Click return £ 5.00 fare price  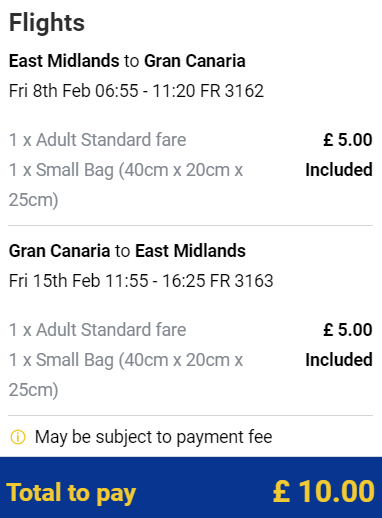click(x=348, y=330)
